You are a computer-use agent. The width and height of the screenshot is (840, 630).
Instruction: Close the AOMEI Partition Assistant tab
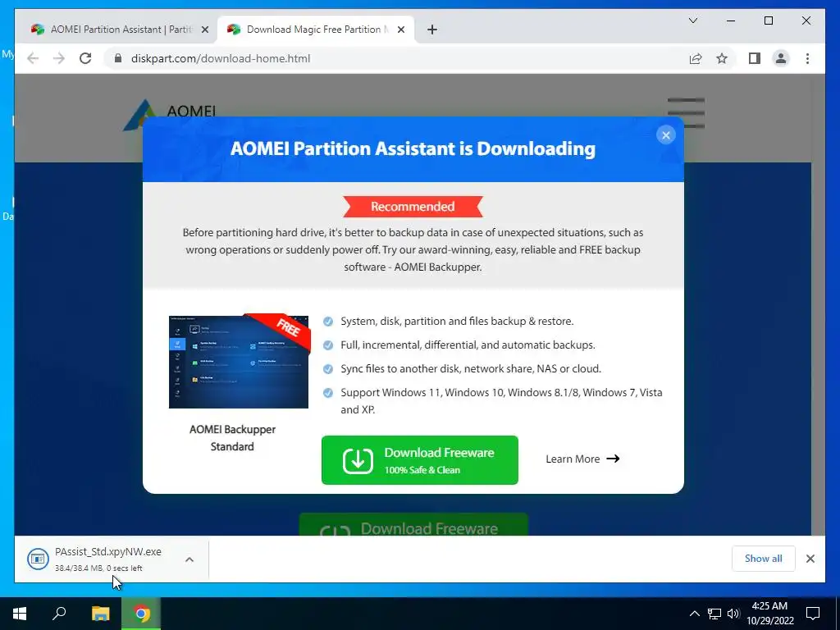click(x=204, y=30)
